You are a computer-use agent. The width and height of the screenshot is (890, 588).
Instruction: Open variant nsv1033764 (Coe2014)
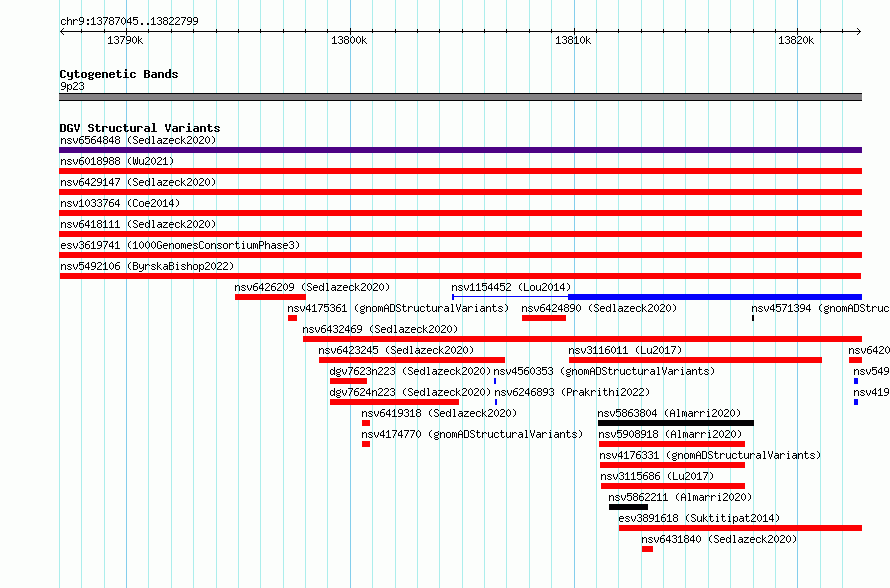(x=120, y=203)
